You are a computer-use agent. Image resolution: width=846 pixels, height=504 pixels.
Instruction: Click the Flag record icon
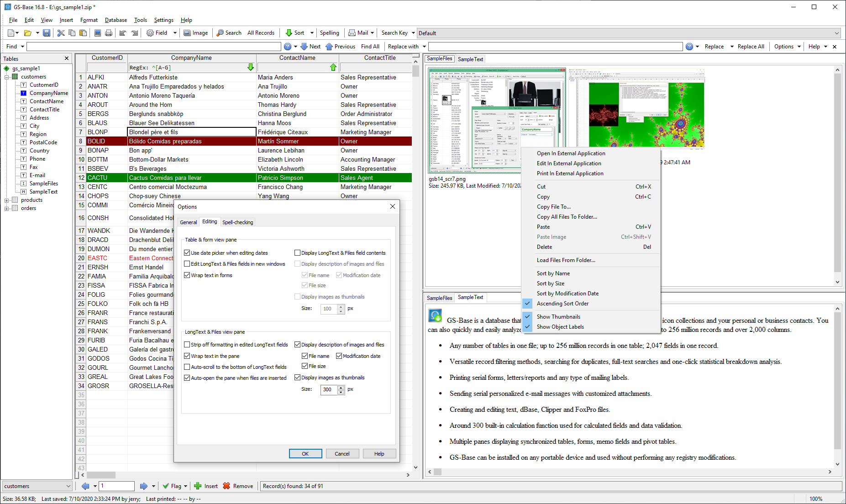pyautogui.click(x=166, y=486)
